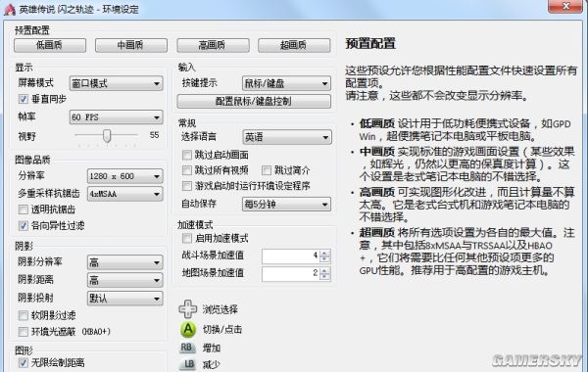This screenshot has height=372, width=588.
Task: Open the 阴影距离 dropdown
Action: (125, 280)
